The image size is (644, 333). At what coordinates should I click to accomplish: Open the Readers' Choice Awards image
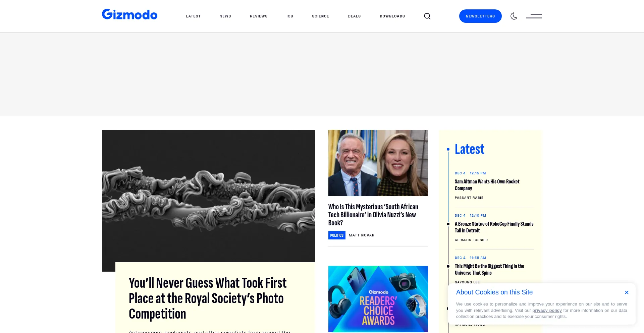(378, 299)
